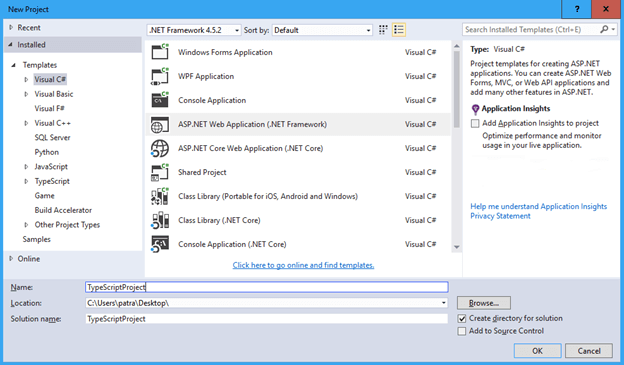
Task: Select Build Accelerator in the templates tree
Action: [63, 210]
